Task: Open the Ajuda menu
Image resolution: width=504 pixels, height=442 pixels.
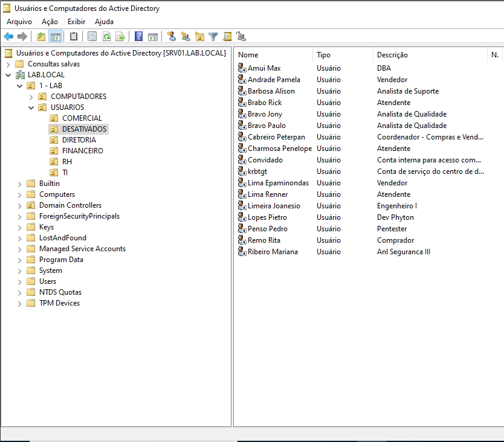Action: (x=104, y=22)
